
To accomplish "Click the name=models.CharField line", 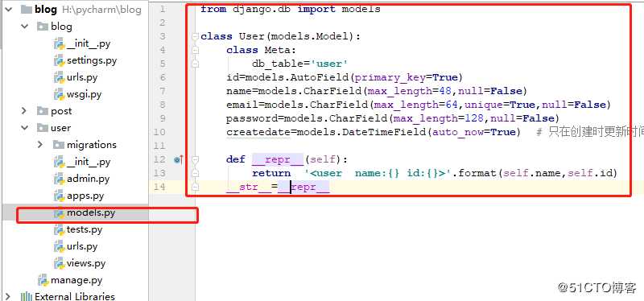I will pyautogui.click(x=377, y=91).
